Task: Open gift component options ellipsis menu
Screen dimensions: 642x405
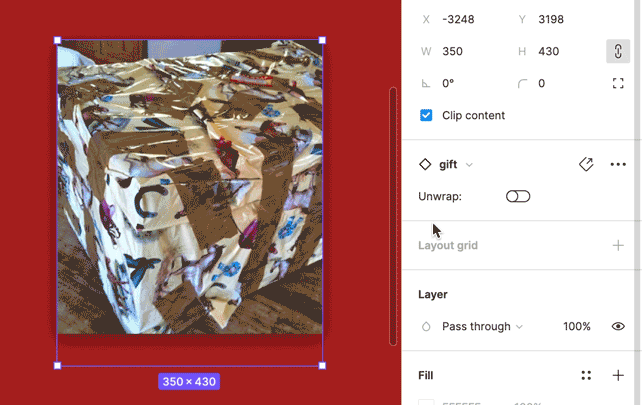Action: (618, 164)
